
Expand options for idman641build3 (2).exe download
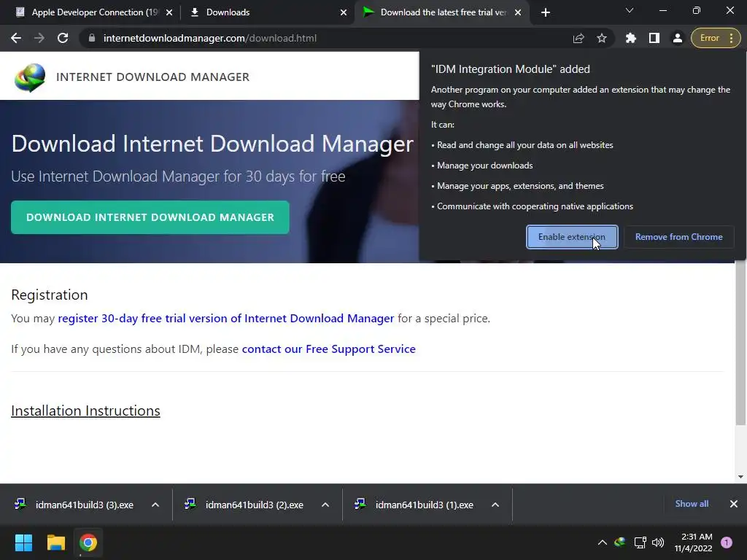[325, 505]
